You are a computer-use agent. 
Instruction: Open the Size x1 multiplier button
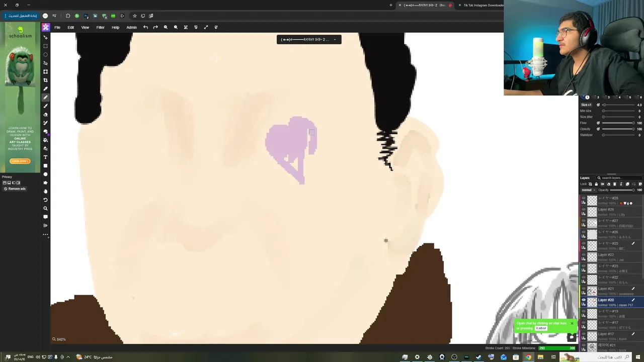[x=586, y=105]
